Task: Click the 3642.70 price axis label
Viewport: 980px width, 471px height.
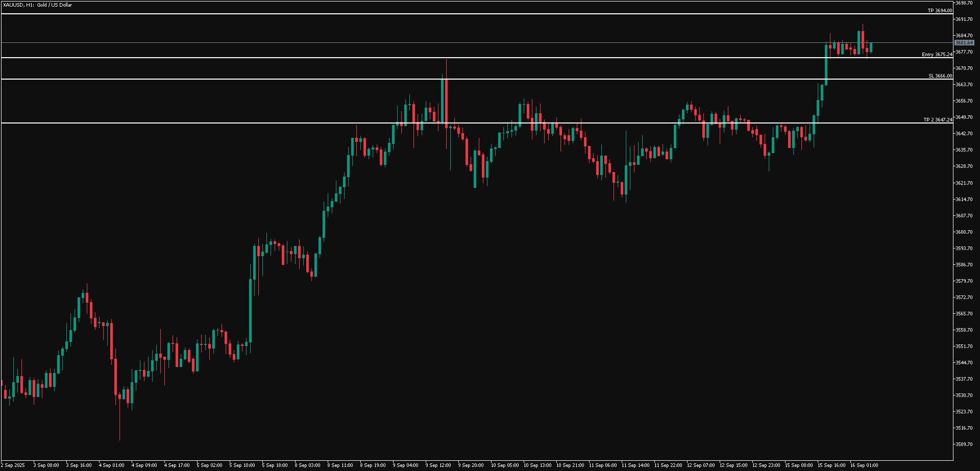Action: pos(964,134)
